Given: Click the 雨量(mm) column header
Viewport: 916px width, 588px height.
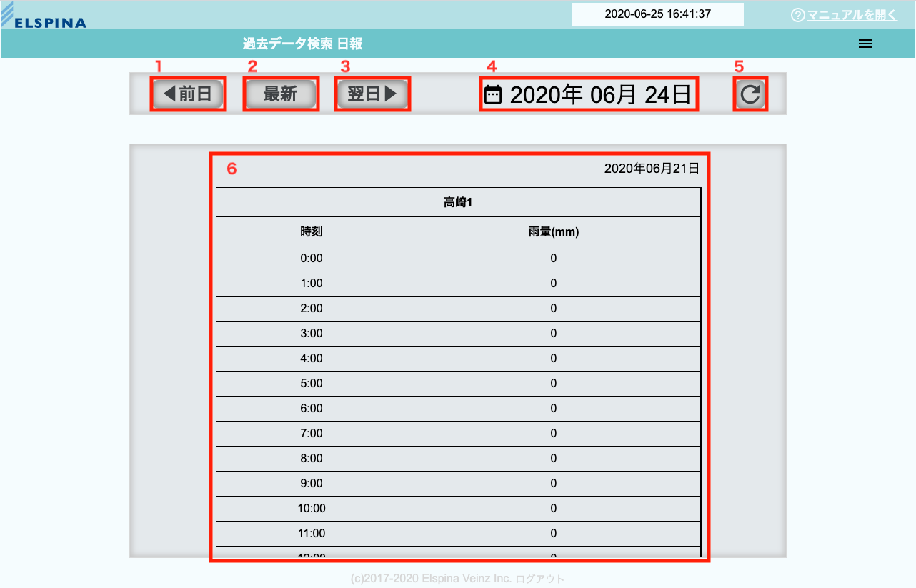Looking at the screenshot, I should click(553, 231).
